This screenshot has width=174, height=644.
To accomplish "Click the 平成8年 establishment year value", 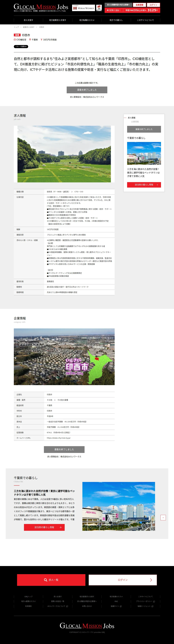I will 50,416.
